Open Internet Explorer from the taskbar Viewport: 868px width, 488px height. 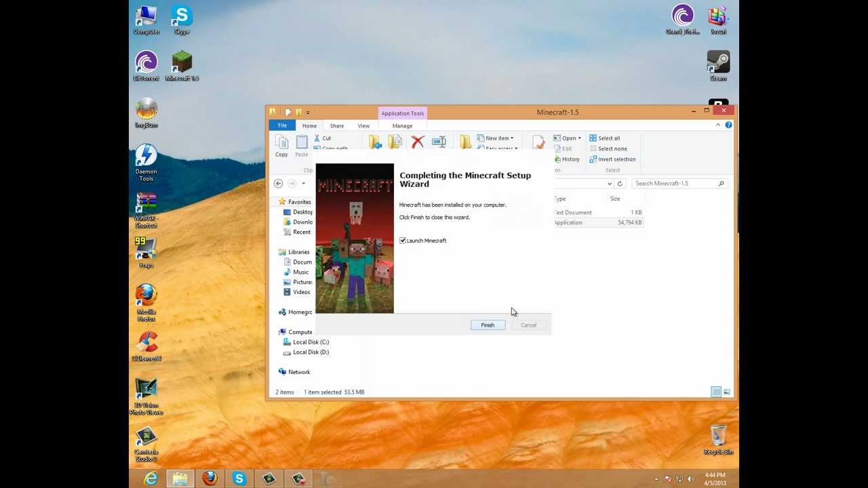click(151, 479)
